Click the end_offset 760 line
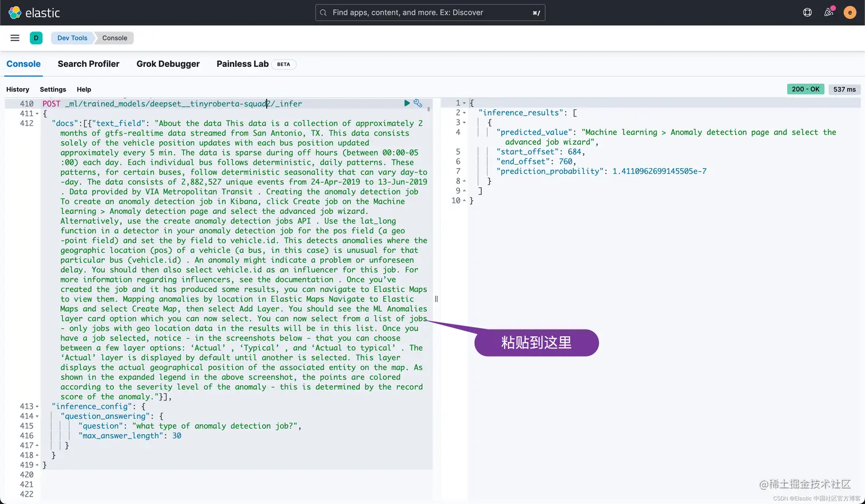The width and height of the screenshot is (865, 504). click(536, 161)
